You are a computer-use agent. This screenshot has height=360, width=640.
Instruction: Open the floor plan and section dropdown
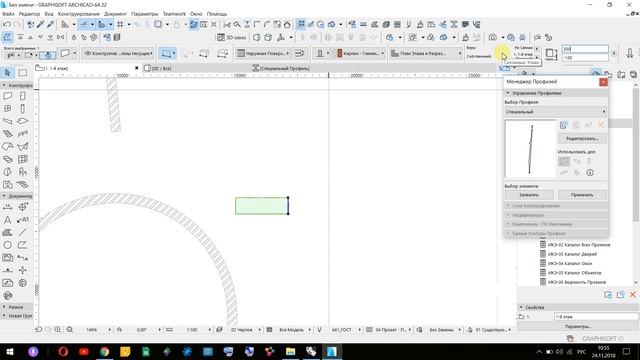coord(426,53)
